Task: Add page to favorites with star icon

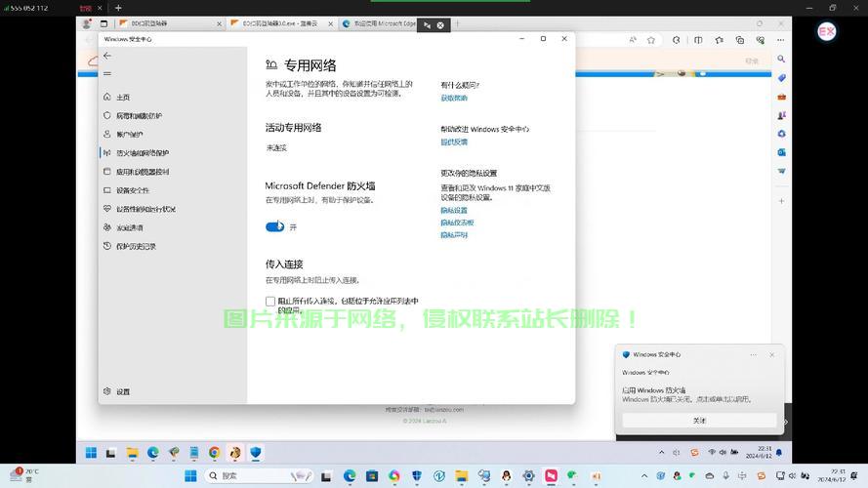Action: pyautogui.click(x=651, y=40)
